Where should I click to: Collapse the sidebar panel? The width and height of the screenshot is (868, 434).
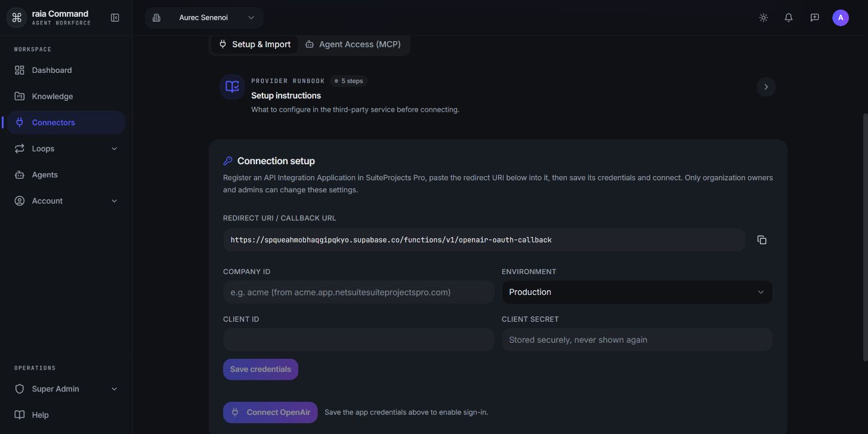[115, 18]
